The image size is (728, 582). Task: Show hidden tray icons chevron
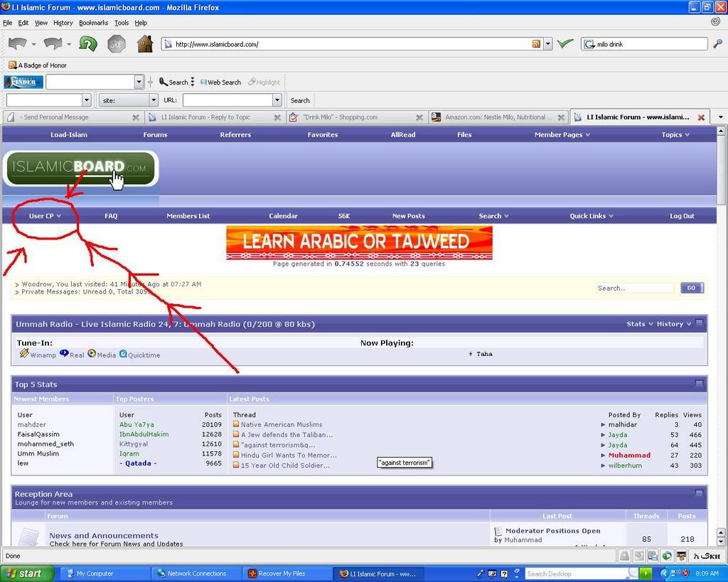(665, 573)
